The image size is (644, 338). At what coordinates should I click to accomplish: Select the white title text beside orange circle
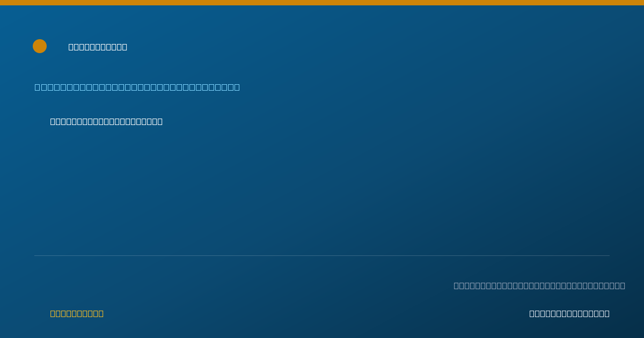(98, 47)
